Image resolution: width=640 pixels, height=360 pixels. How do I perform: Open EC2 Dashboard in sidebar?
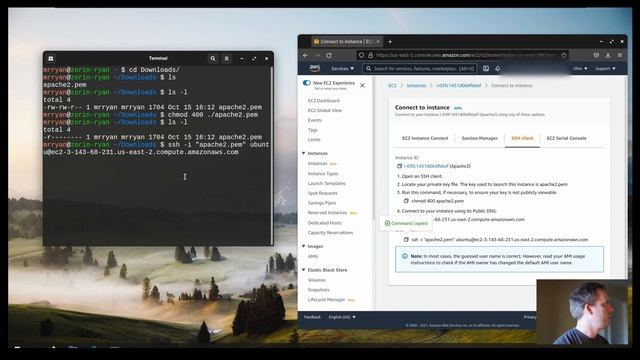tap(324, 100)
